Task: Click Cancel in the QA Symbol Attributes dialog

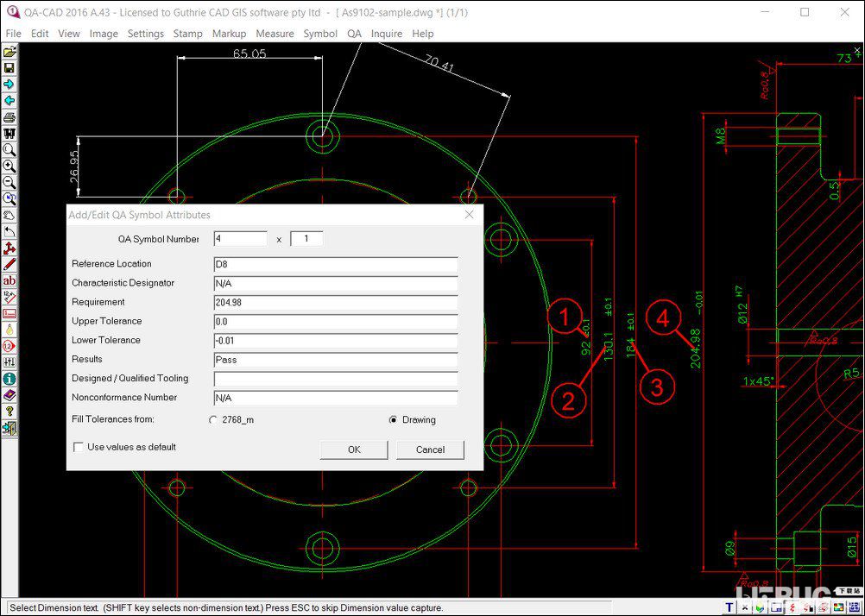Action: coord(430,449)
